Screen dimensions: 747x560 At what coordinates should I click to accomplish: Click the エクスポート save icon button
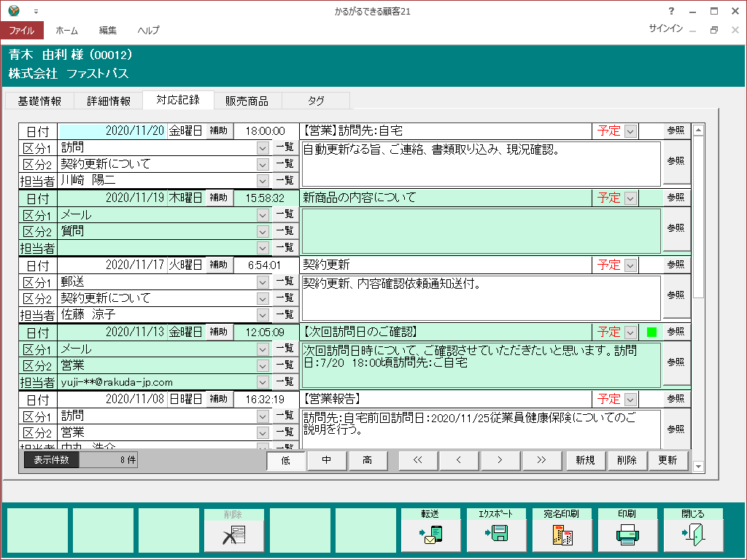[496, 536]
